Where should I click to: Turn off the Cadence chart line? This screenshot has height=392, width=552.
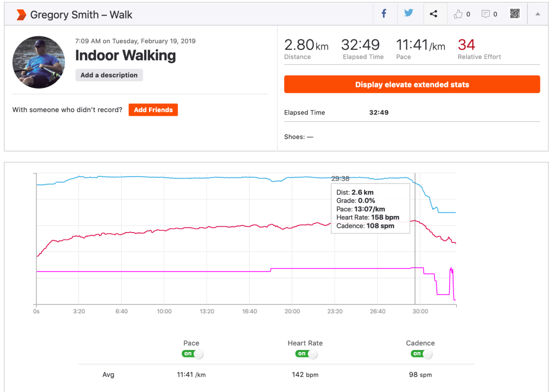(x=421, y=354)
